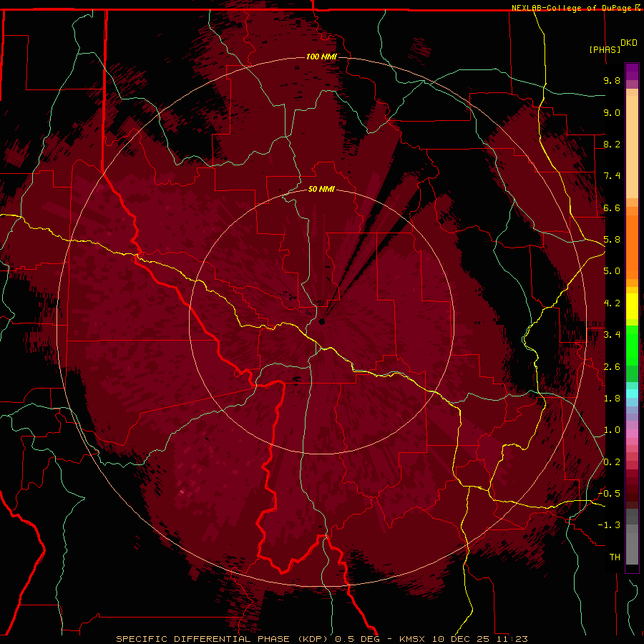The height and width of the screenshot is (644, 644).
Task: Click the 0.2 value on the color scale
Action: (612, 462)
